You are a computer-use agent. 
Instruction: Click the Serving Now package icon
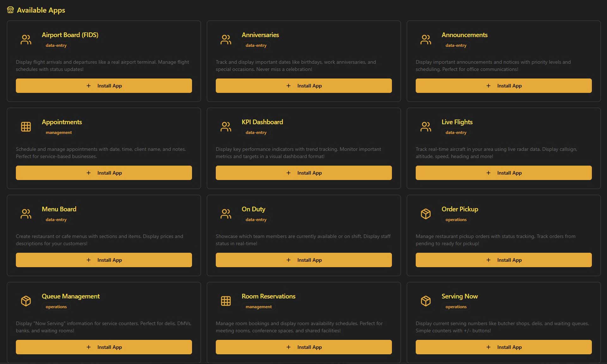tap(426, 301)
